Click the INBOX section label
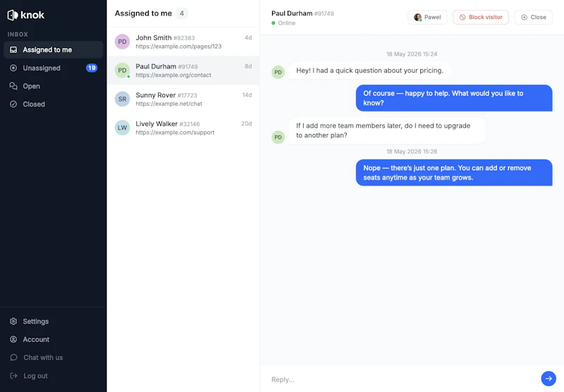564x392 pixels. click(x=18, y=35)
